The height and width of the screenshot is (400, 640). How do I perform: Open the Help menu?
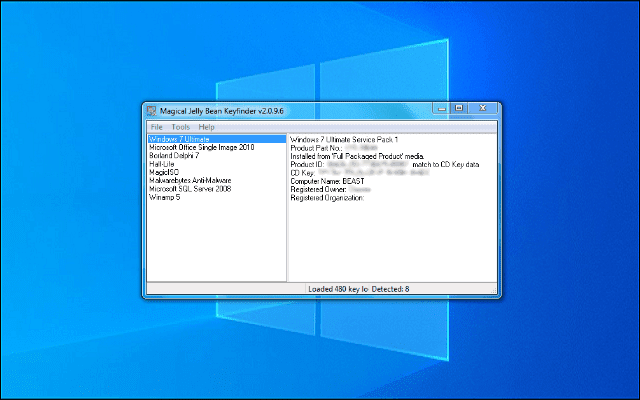(x=206, y=127)
